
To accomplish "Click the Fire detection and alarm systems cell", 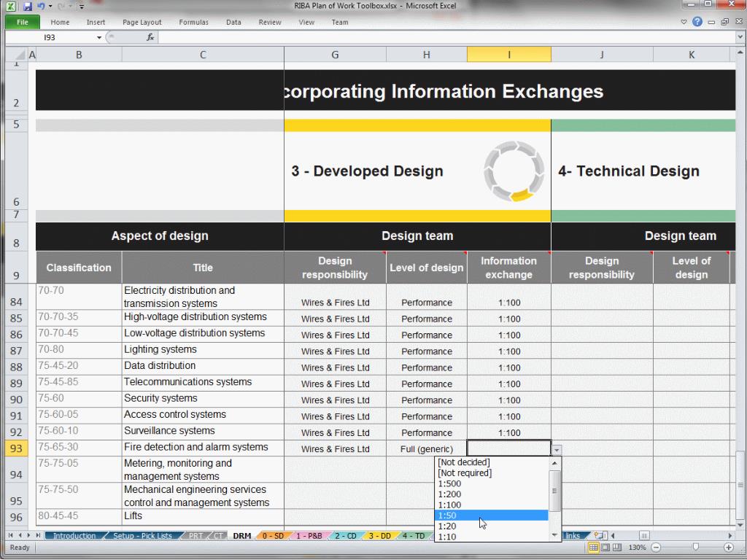I will point(203,448).
